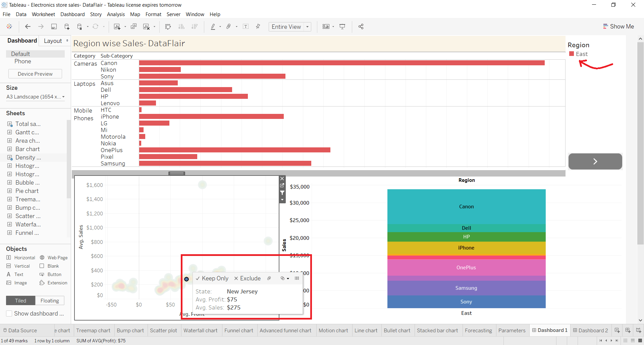Click the East red legend swatch
The height and width of the screenshot is (345, 644).
(x=572, y=54)
